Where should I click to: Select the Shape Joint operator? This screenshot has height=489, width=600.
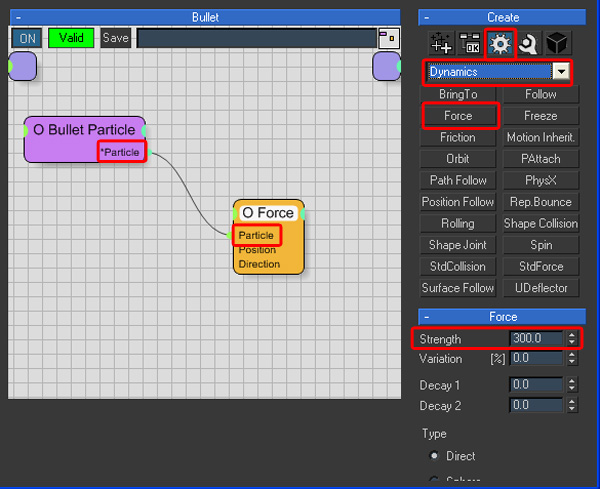click(x=458, y=245)
